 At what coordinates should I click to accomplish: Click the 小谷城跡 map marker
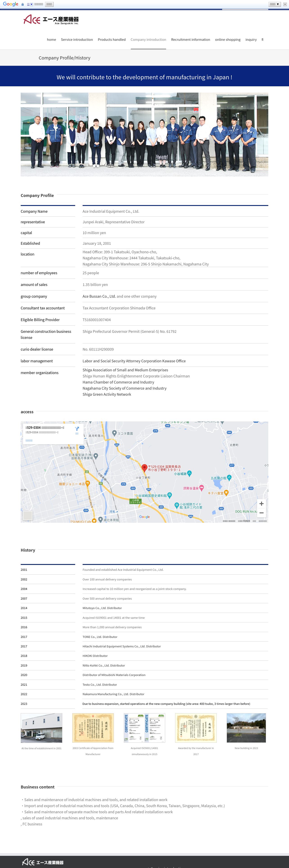click(190, 473)
